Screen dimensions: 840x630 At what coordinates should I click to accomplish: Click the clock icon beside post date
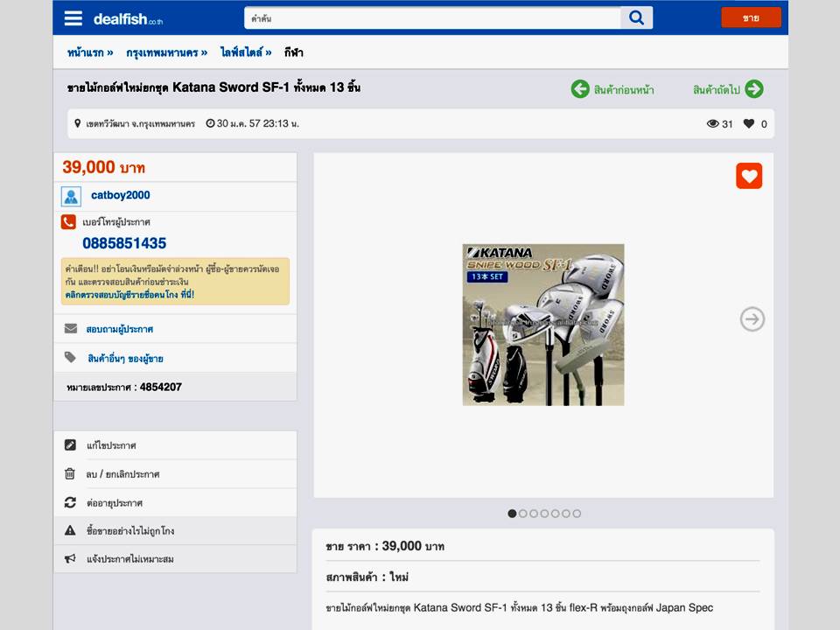[210, 123]
